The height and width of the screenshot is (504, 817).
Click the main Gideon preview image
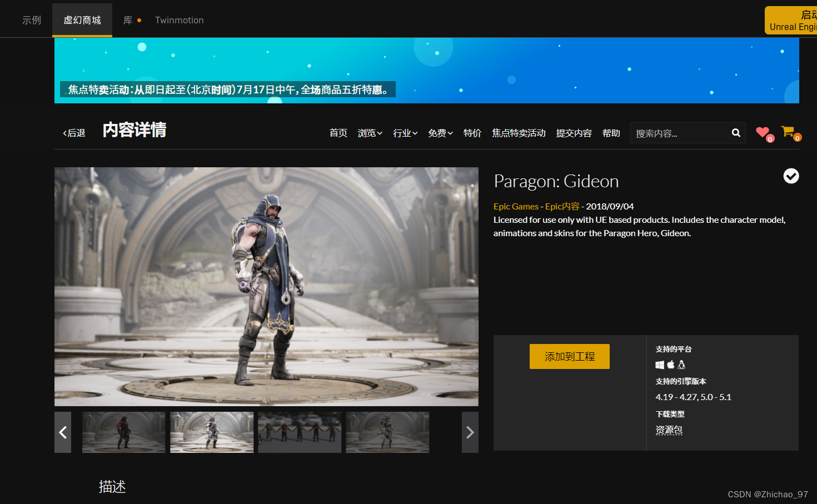click(x=266, y=287)
